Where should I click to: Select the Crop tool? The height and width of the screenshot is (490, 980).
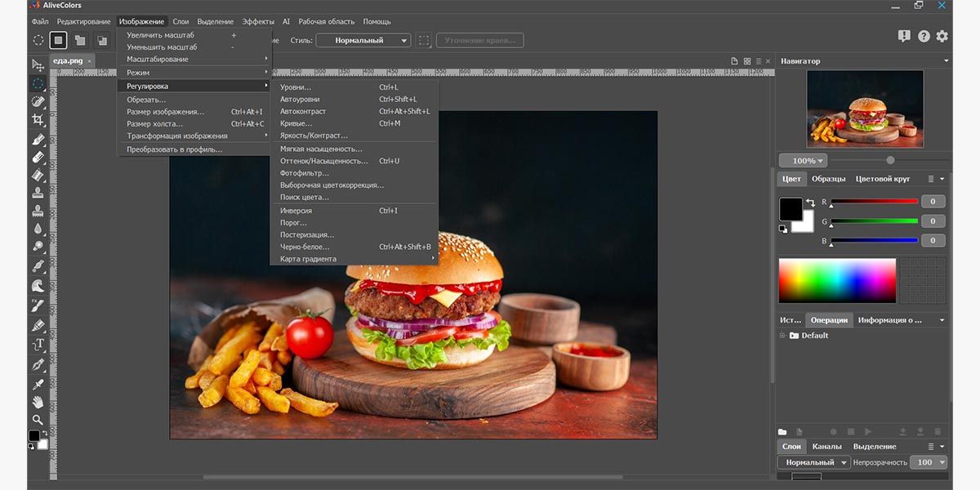pyautogui.click(x=38, y=119)
